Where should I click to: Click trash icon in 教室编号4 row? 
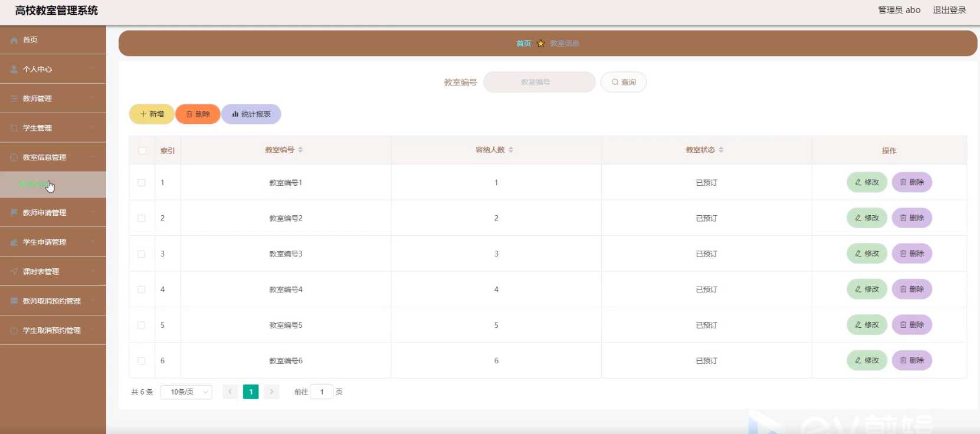(903, 290)
